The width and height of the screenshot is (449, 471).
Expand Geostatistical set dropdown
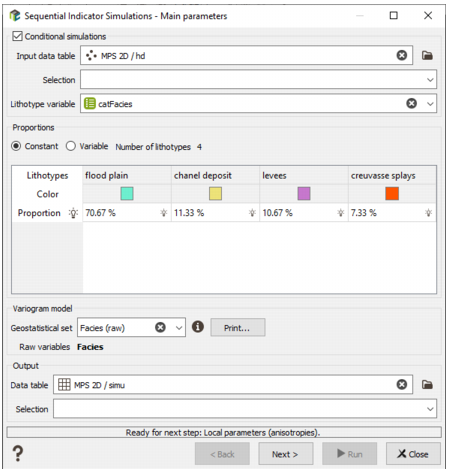pyautogui.click(x=179, y=328)
